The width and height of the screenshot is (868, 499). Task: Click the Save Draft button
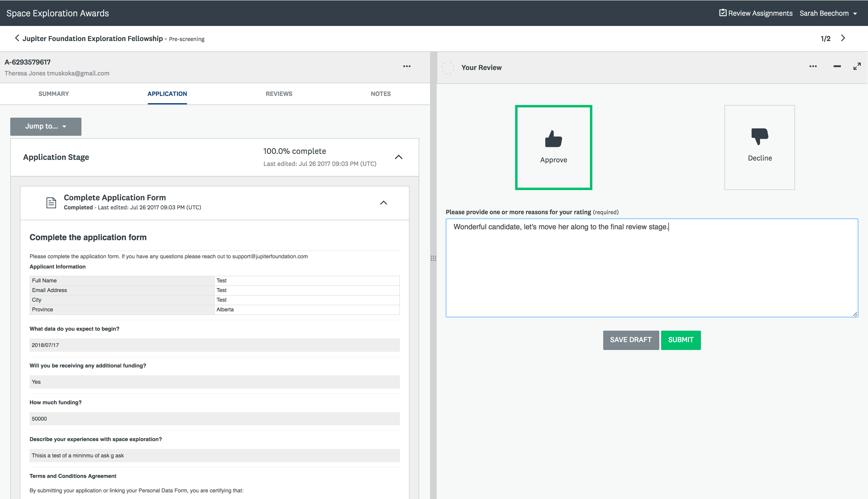(631, 340)
